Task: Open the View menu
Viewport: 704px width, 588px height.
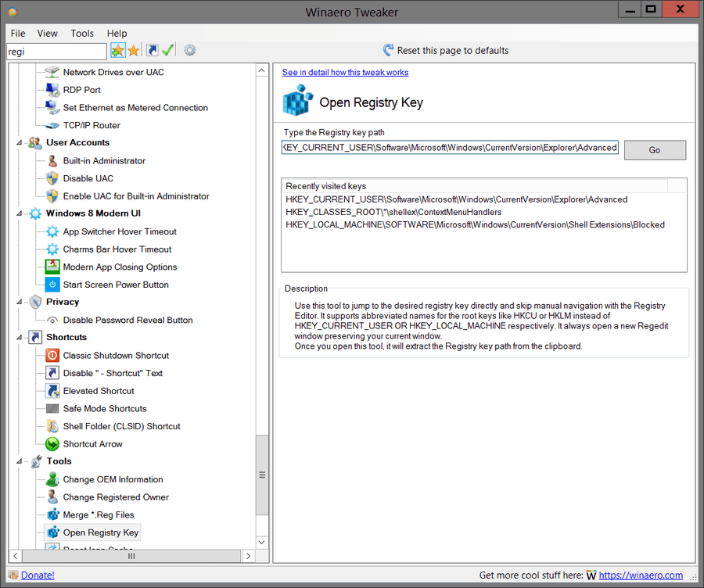Action: [47, 33]
